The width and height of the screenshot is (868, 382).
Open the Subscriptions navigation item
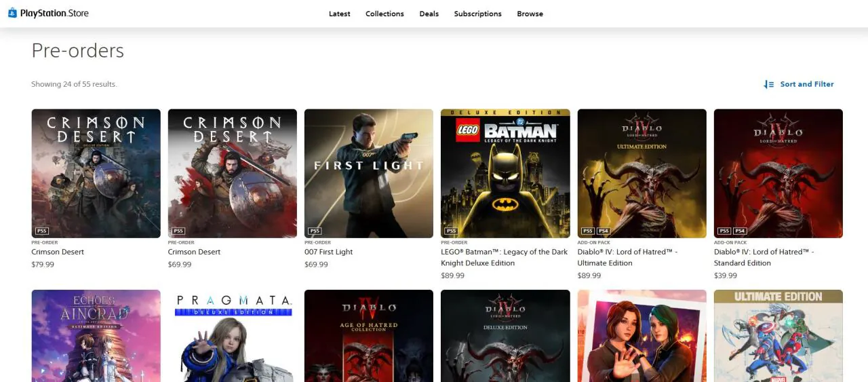click(x=477, y=14)
